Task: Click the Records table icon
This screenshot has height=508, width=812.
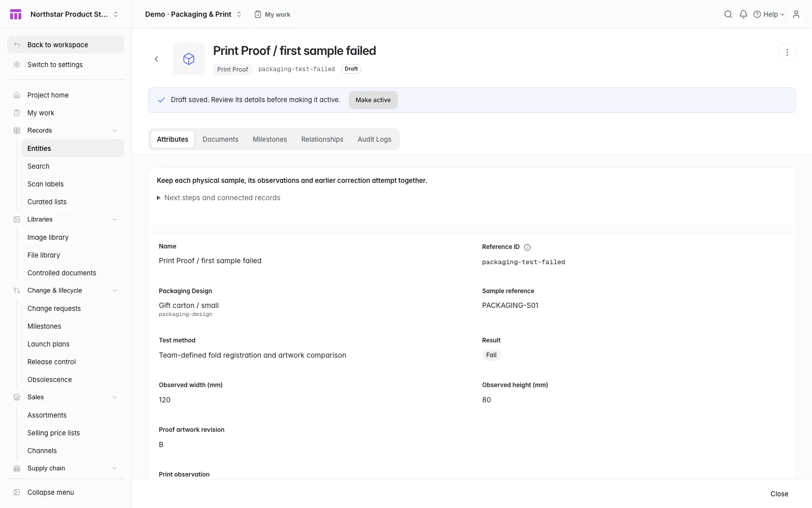Action: pos(17,131)
